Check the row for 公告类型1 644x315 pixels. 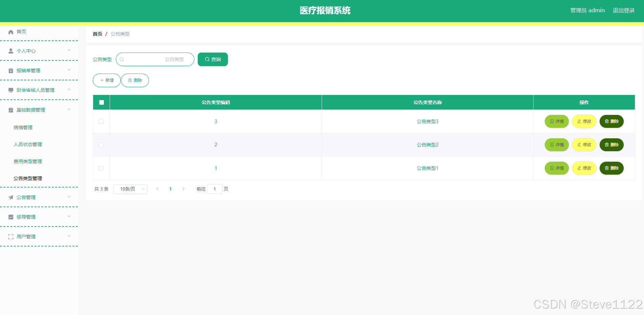(x=101, y=168)
